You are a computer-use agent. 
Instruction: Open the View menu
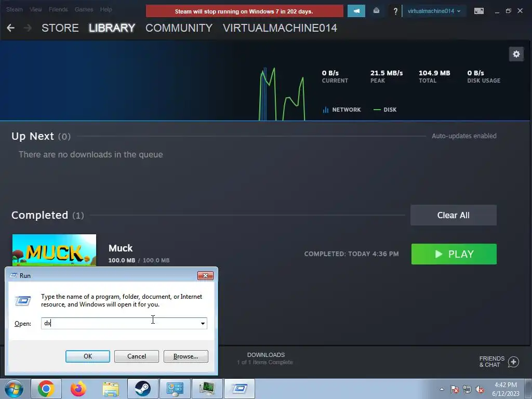click(x=36, y=9)
